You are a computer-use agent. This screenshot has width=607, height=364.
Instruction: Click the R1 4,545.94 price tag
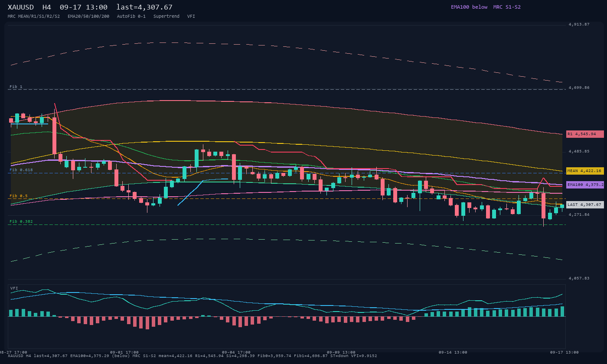[x=585, y=134]
